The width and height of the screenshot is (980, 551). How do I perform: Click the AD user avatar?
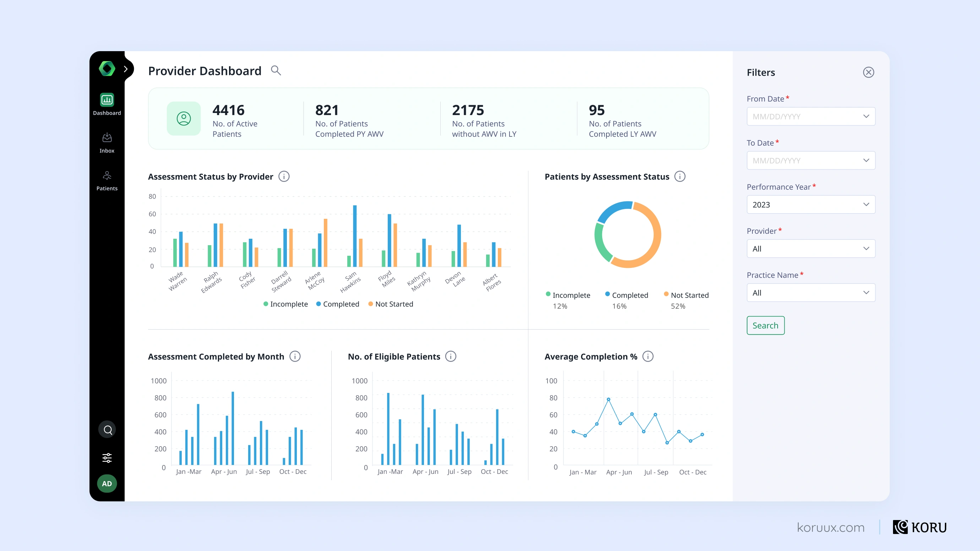click(107, 484)
